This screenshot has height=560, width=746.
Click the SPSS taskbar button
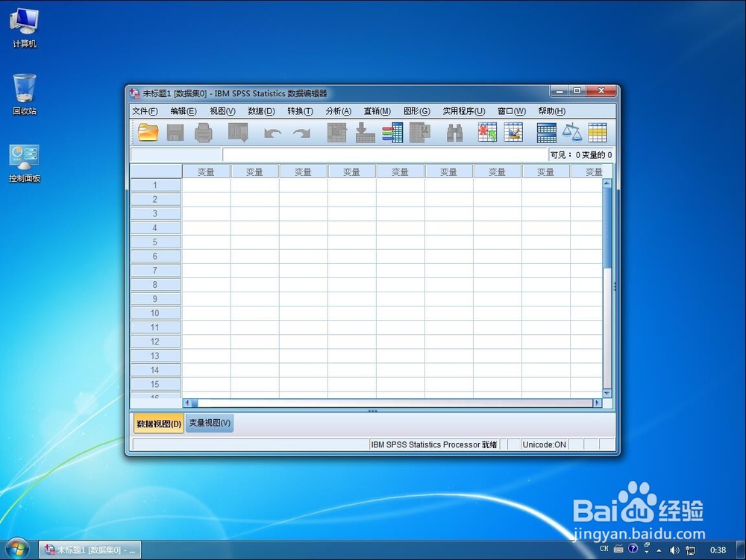tap(90, 550)
